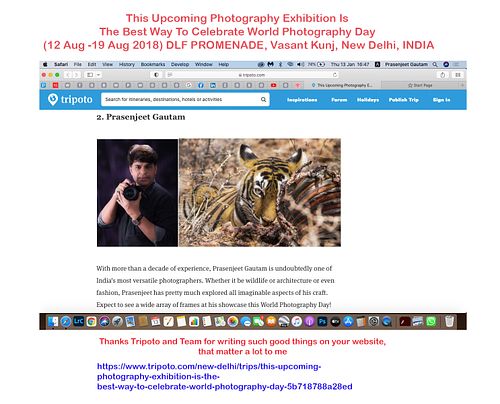Open the History menu
Viewport: 500px width, 404px height.
pyautogui.click(x=127, y=64)
